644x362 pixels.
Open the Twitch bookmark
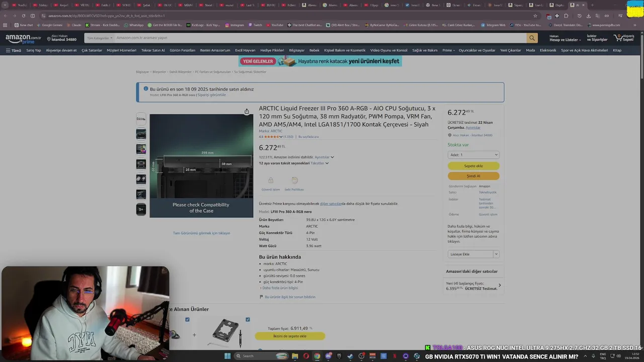(255, 25)
